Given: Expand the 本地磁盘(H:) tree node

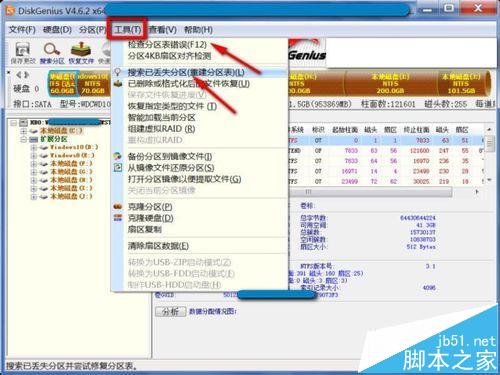Looking at the screenshot, I should pos(33,180).
